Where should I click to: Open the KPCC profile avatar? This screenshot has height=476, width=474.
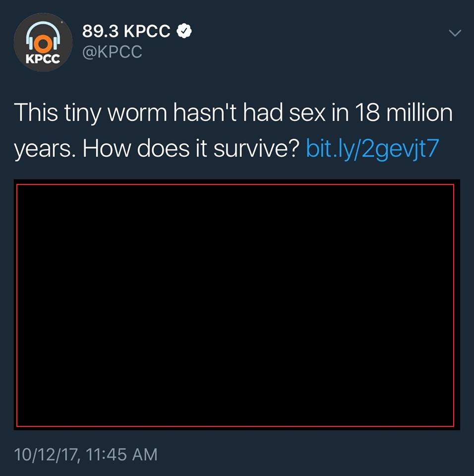[43, 42]
